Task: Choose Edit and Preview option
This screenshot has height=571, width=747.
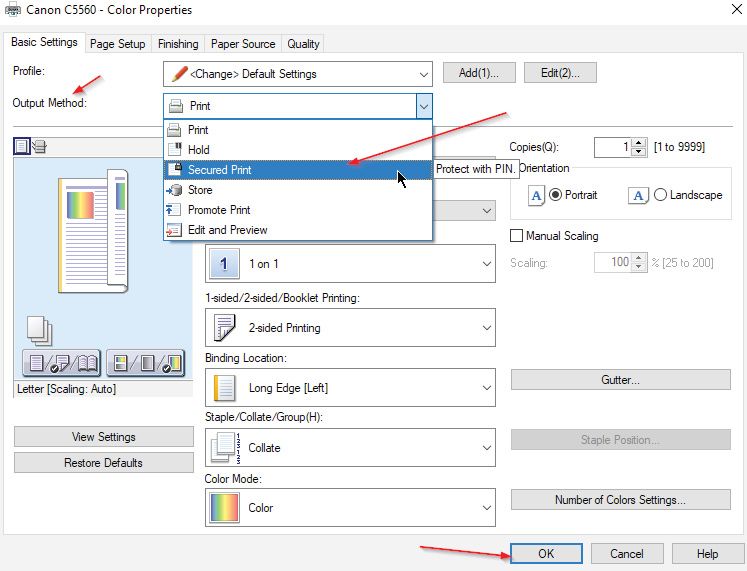Action: tap(298, 230)
